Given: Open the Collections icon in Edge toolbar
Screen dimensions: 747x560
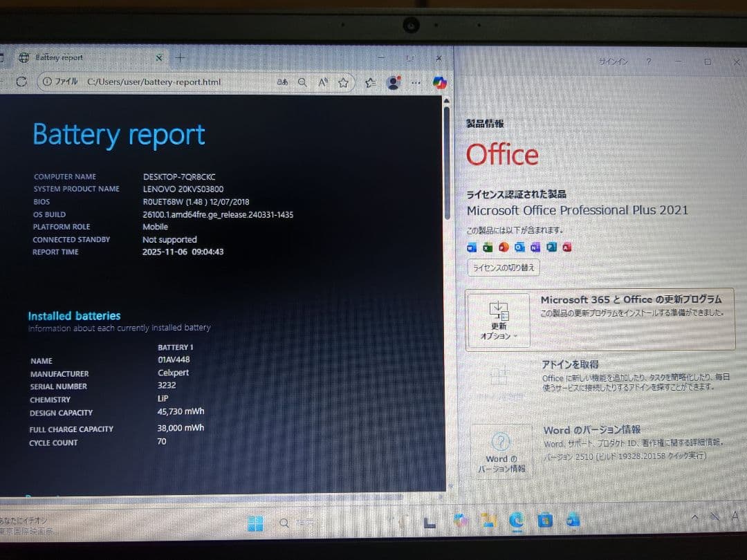Looking at the screenshot, I should (371, 82).
